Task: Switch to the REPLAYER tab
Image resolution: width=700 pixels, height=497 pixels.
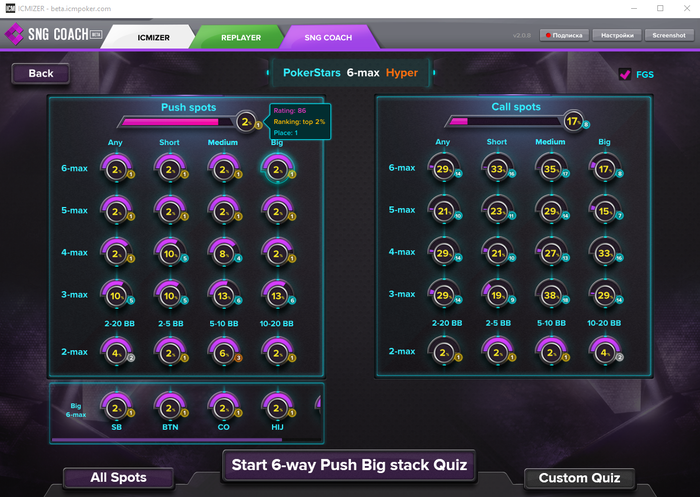Action: click(x=241, y=38)
